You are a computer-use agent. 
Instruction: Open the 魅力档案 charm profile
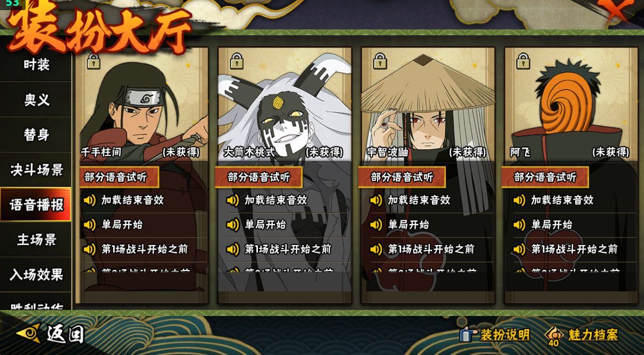[x=582, y=335]
